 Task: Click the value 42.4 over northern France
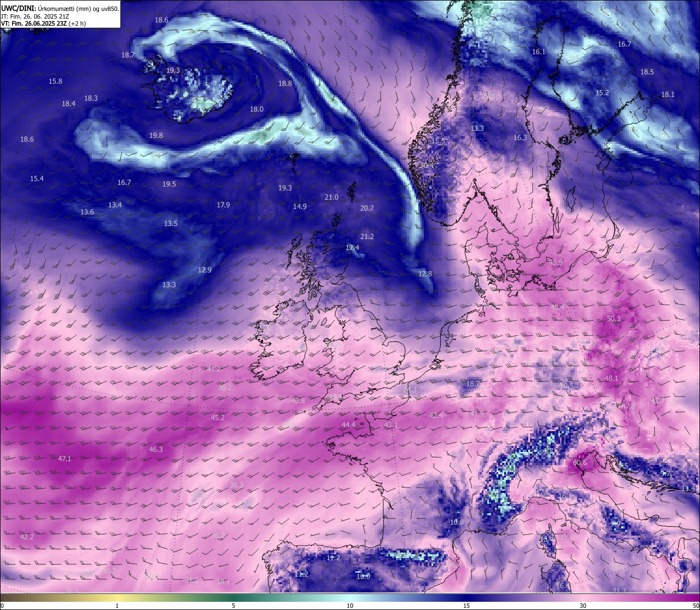point(436,415)
